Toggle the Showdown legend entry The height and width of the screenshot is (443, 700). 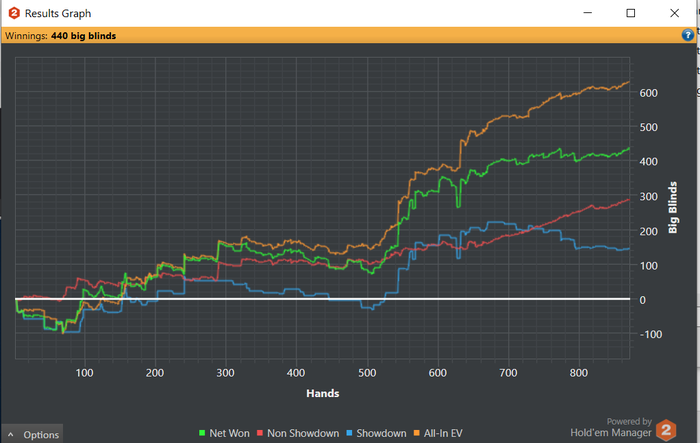click(376, 433)
